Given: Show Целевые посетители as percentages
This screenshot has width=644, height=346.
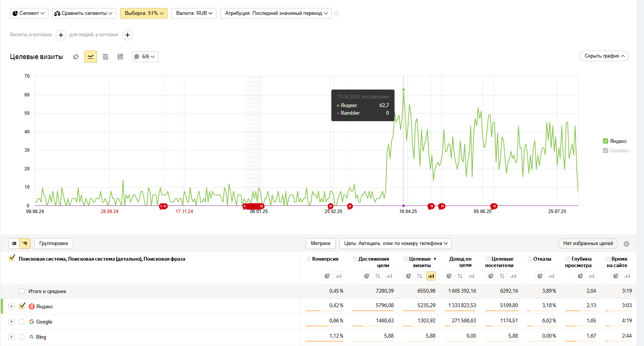Looking at the screenshot, I should (x=502, y=276).
